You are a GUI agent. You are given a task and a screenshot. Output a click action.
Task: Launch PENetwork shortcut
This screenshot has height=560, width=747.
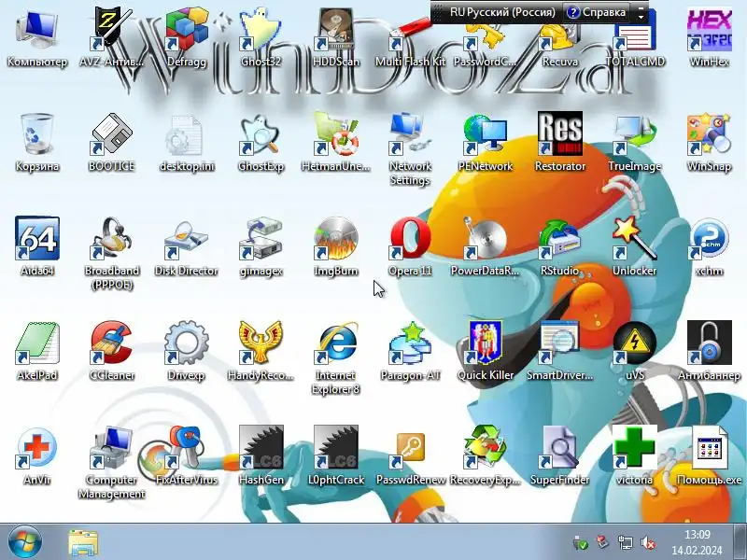click(485, 143)
